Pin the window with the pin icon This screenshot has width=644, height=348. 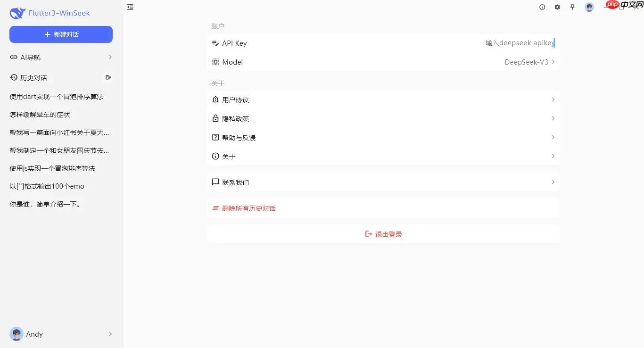click(572, 7)
